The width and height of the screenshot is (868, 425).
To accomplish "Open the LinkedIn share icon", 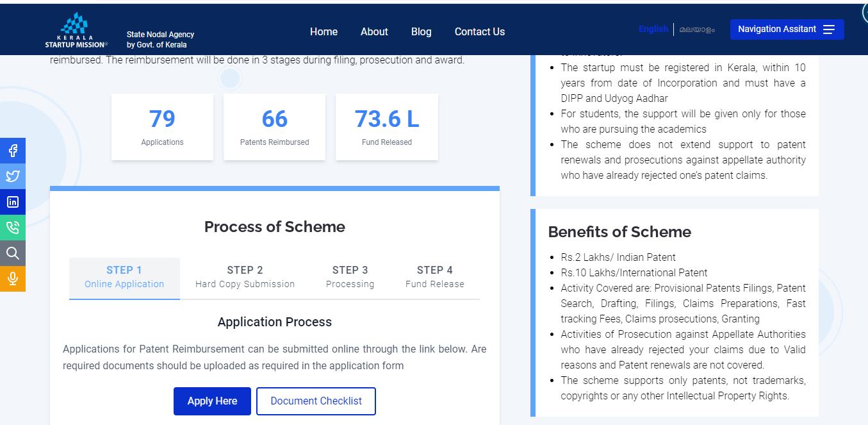I will click(x=13, y=202).
